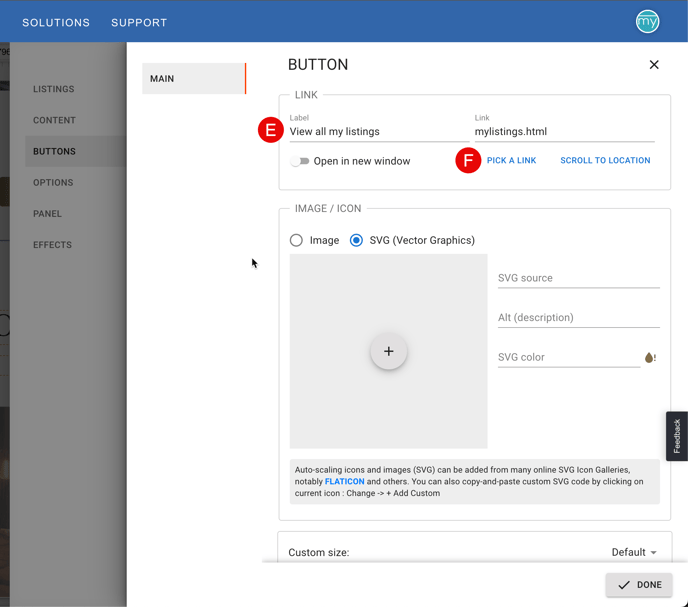688x607 pixels.
Task: Open the SVG color picker droplet icon
Action: click(x=650, y=358)
